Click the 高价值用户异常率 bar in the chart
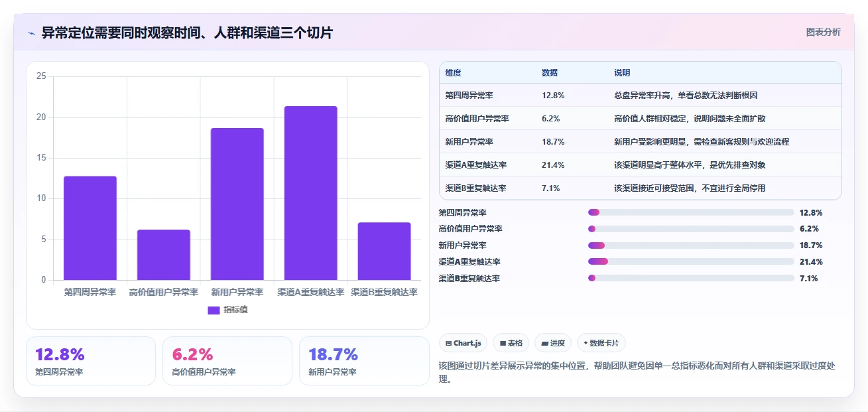868x412 pixels. tap(164, 255)
